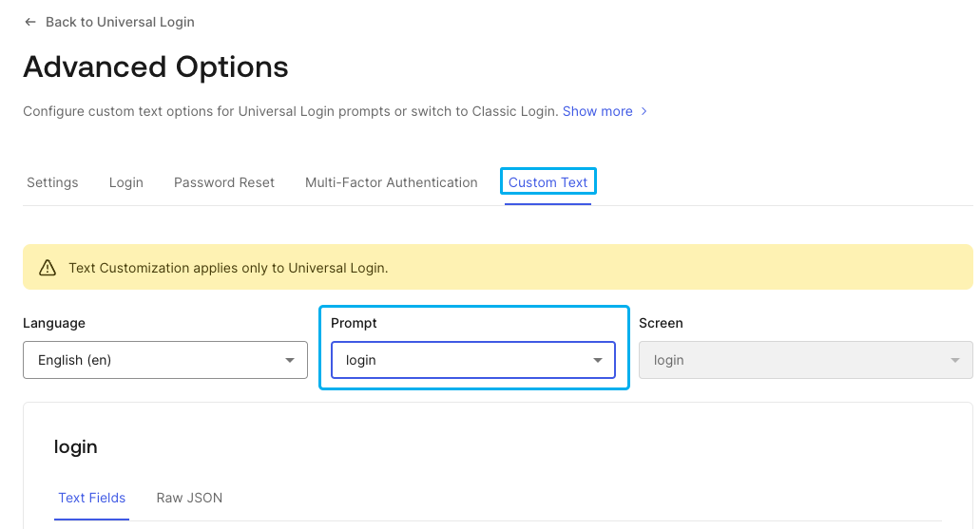Click the Advanced Options page heading

pyautogui.click(x=156, y=67)
